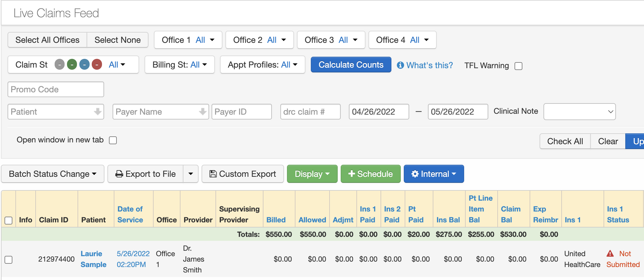The width and height of the screenshot is (644, 280).
Task: Click the Payer Name field down-arrow icon
Action: [x=202, y=112]
